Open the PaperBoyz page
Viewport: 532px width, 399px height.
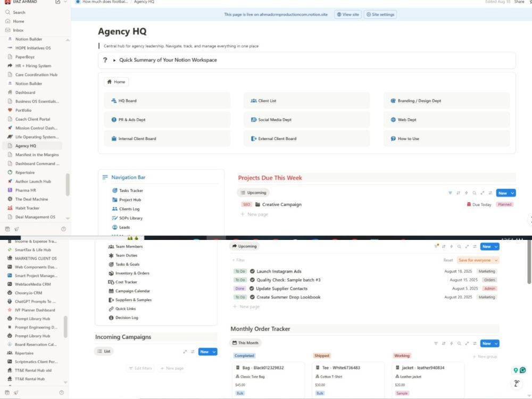(25, 57)
